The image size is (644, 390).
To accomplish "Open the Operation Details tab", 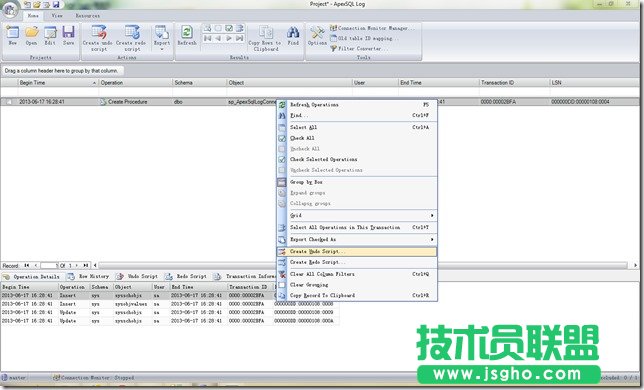I will [x=32, y=277].
